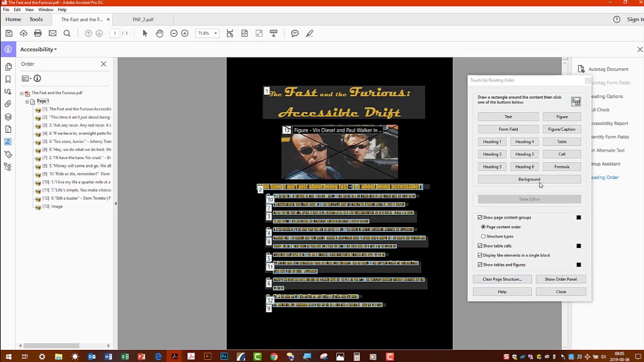Print the document using the printer icon
Viewport: 644px width, 362px height.
tap(38, 33)
